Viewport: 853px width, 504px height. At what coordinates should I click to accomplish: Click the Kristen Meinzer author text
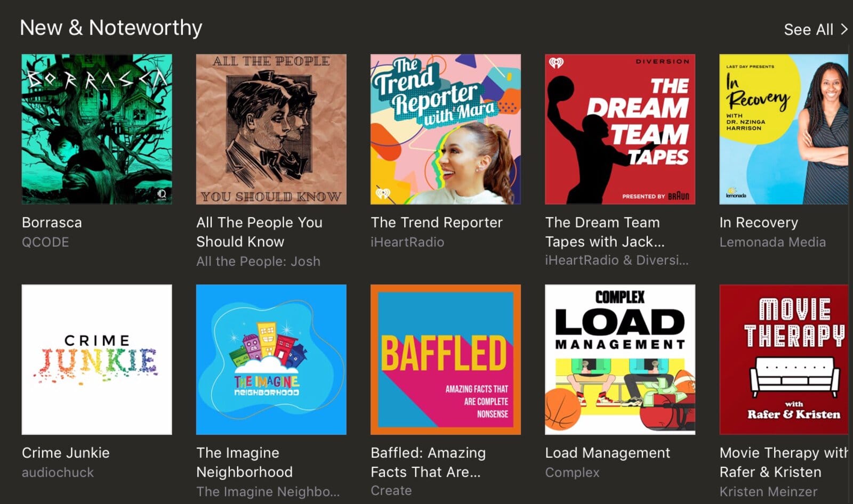pos(768,492)
